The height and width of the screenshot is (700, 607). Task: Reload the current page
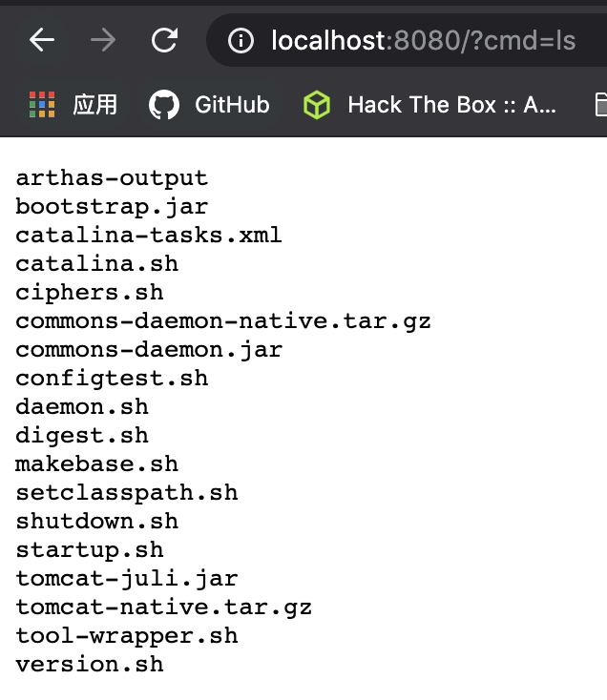pyautogui.click(x=164, y=40)
